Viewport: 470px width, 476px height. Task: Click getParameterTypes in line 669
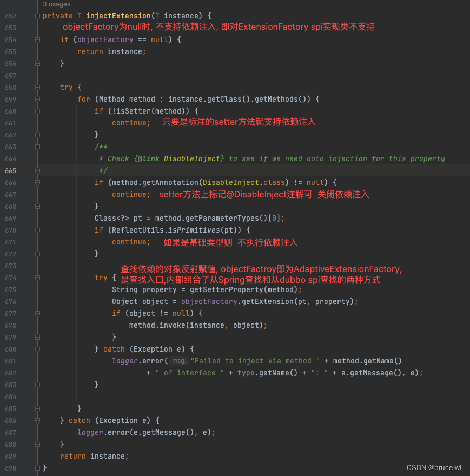click(222, 219)
